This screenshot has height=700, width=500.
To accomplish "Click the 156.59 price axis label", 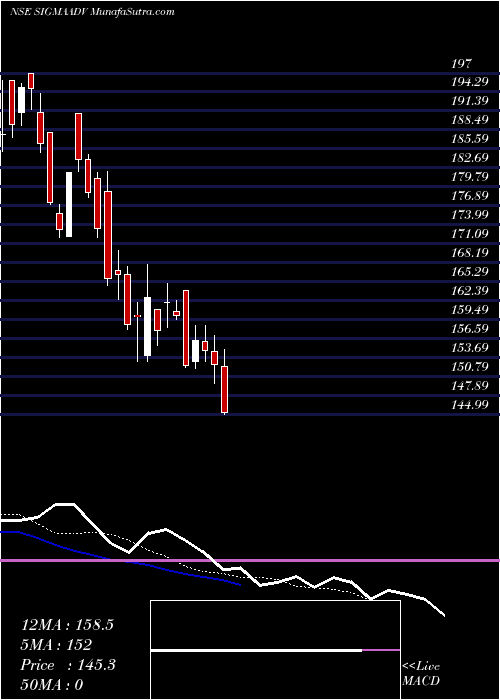I will click(469, 329).
